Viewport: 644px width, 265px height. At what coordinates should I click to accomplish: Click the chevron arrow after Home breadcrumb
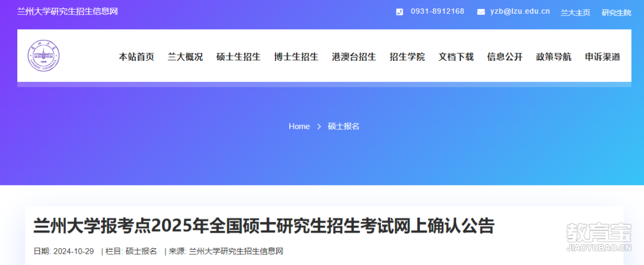coord(319,127)
